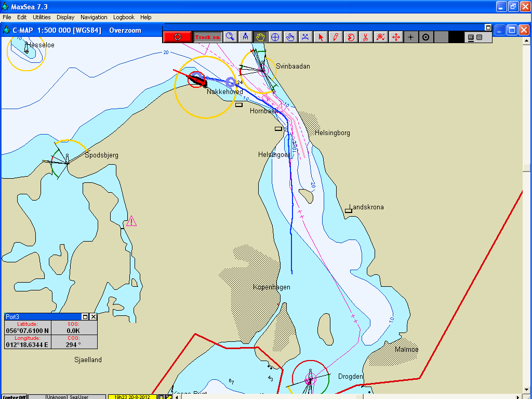Click the SOG value 0.0K

click(x=73, y=331)
